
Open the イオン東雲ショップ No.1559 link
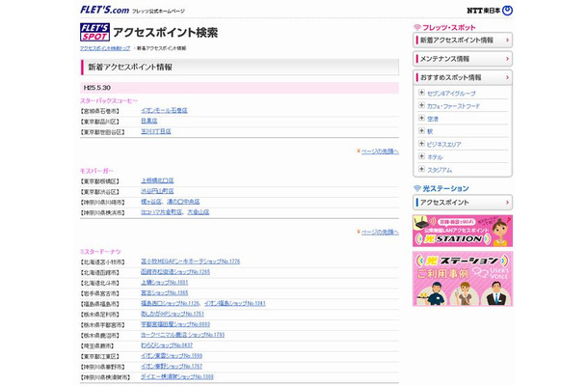172,356
